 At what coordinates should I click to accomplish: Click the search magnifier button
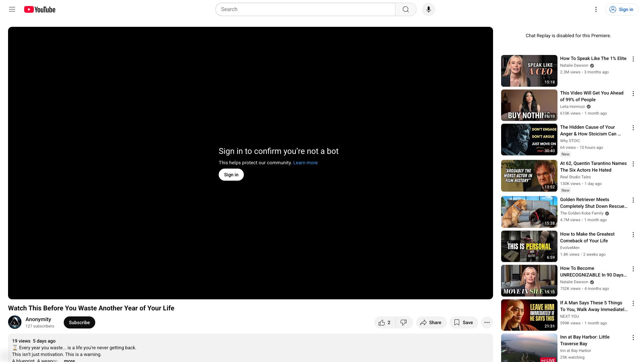(406, 9)
